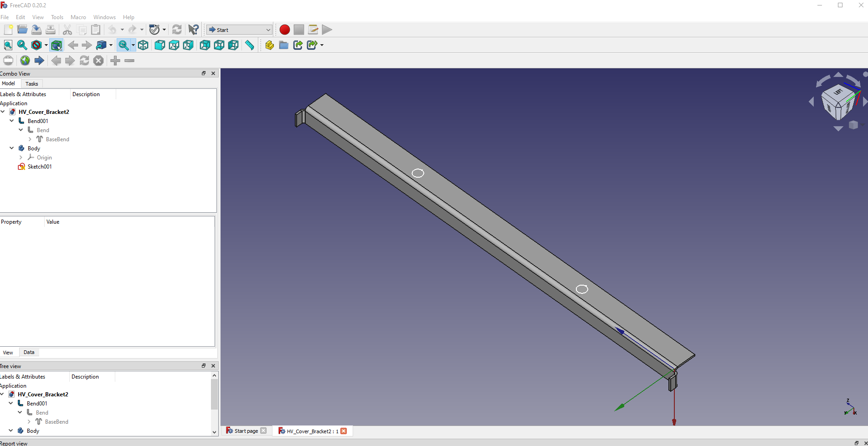Screen dimensions: 868x446
Task: Switch to the Tasks tab
Action: click(x=32, y=84)
